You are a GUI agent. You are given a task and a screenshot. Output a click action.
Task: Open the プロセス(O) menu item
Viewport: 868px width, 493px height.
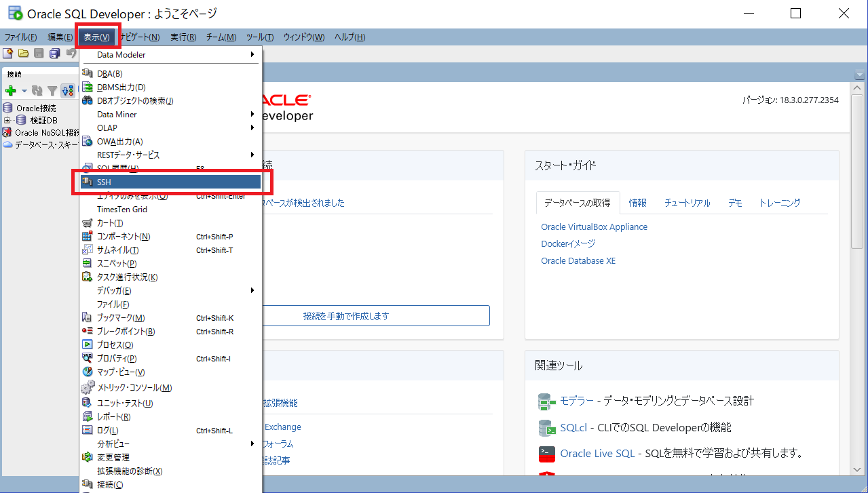click(x=170, y=344)
